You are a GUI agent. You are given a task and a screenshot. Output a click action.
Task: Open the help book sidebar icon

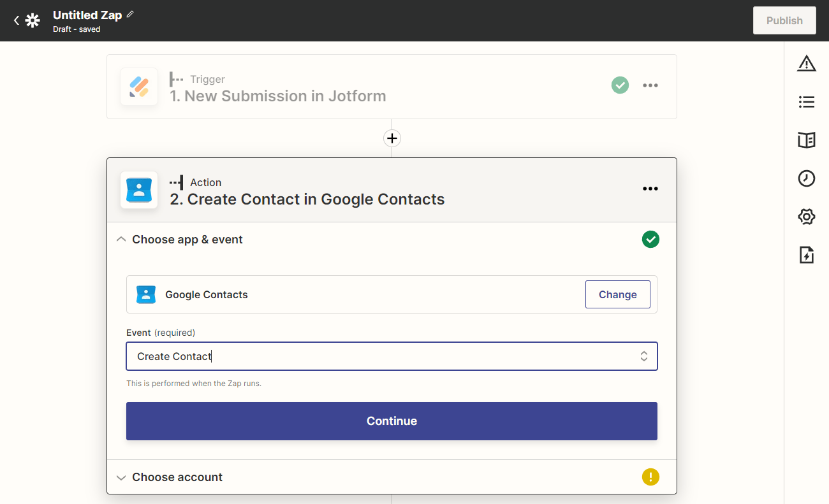click(807, 140)
